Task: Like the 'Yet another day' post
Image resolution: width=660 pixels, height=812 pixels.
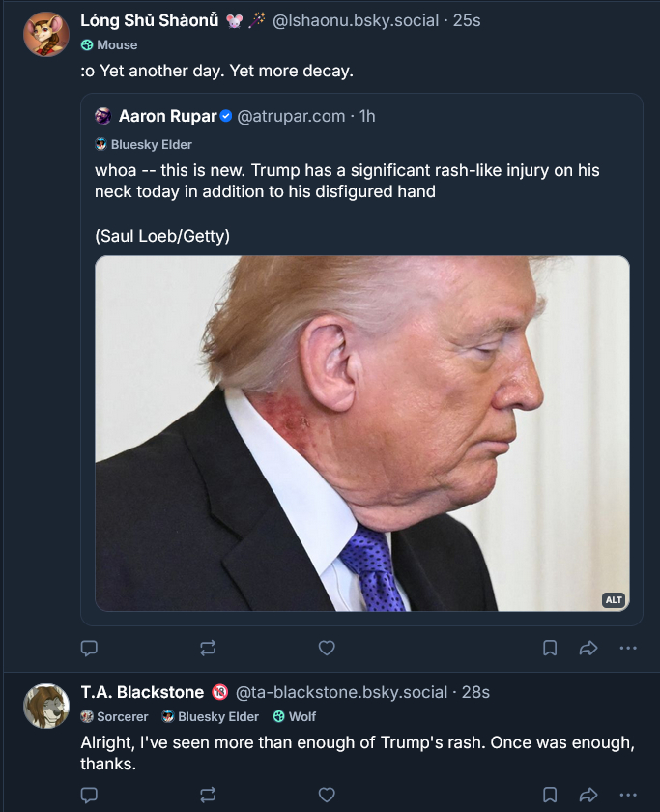Action: pyautogui.click(x=327, y=649)
